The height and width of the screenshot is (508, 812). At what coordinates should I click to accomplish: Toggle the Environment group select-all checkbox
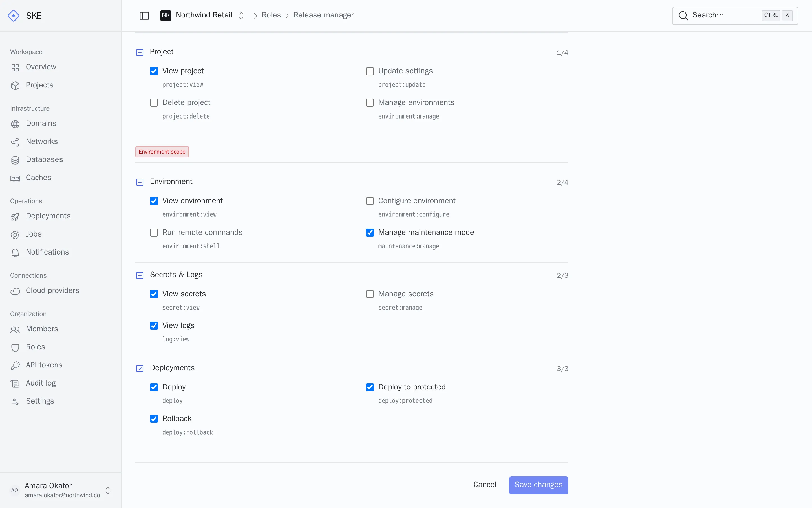(x=140, y=182)
